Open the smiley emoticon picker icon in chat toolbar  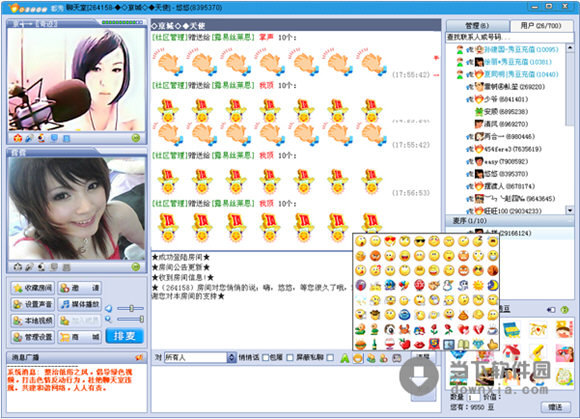pyautogui.click(x=358, y=358)
